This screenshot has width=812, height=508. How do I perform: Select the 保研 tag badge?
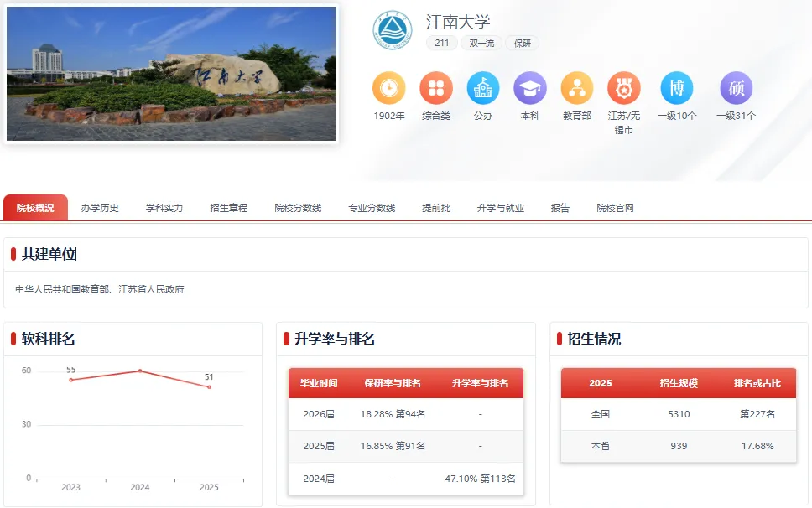coord(522,43)
